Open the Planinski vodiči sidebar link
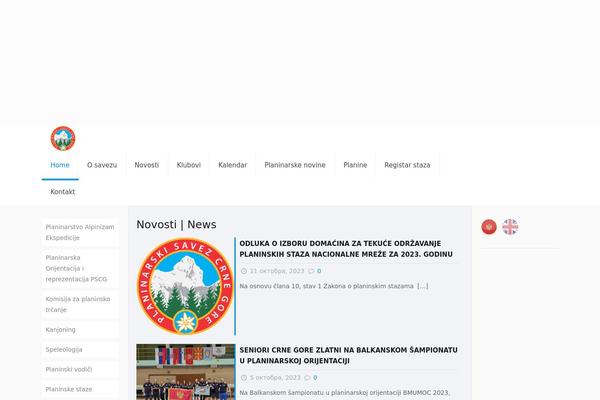Viewport: 600px width, 400px height. [x=80, y=369]
